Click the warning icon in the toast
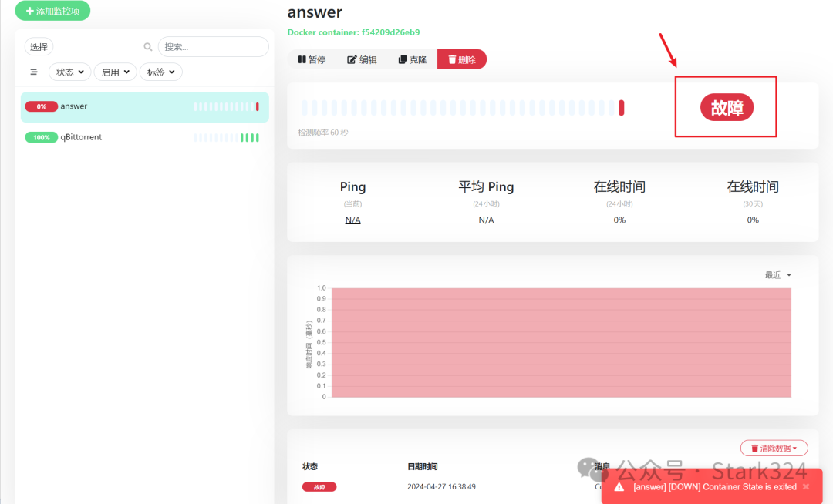Viewport: 833px width, 504px height. (619, 486)
